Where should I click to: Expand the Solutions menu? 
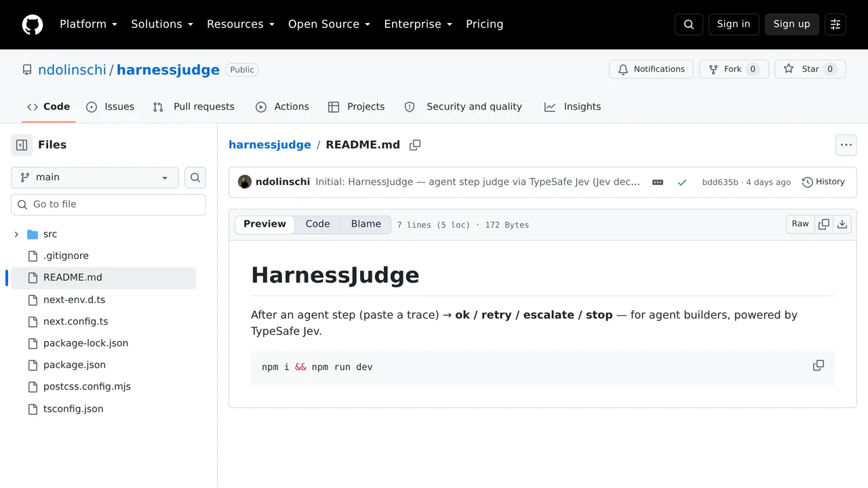tap(162, 24)
